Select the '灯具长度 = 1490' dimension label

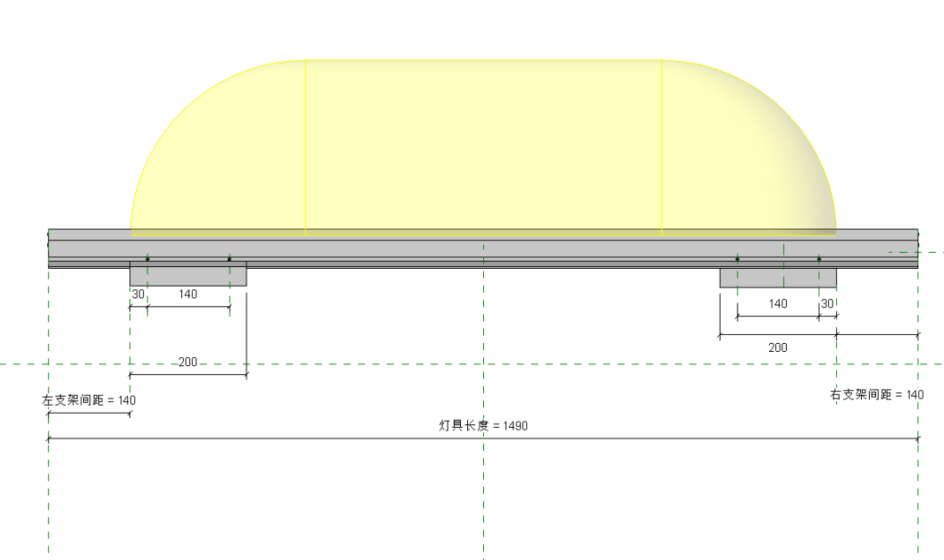point(483,426)
